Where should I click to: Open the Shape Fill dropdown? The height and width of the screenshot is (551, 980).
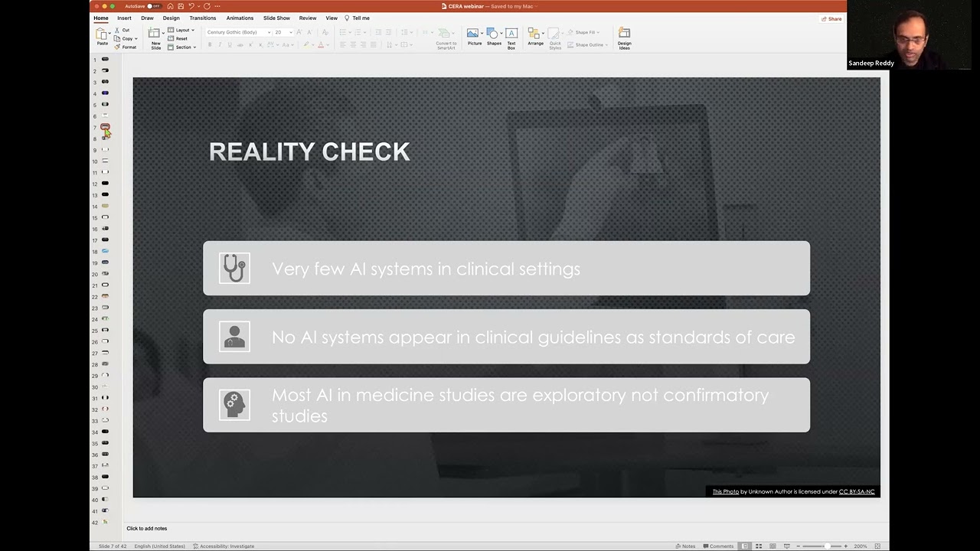coord(585,32)
